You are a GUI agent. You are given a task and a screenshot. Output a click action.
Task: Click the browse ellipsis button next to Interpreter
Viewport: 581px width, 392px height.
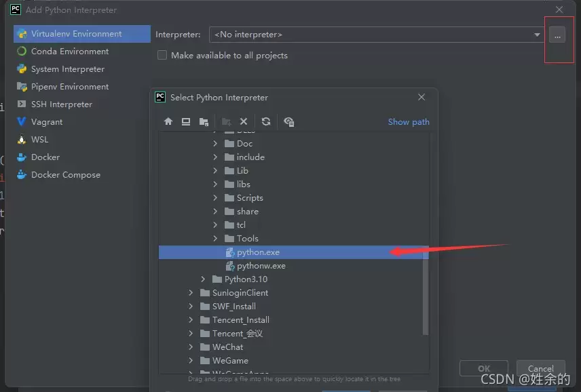tap(557, 35)
